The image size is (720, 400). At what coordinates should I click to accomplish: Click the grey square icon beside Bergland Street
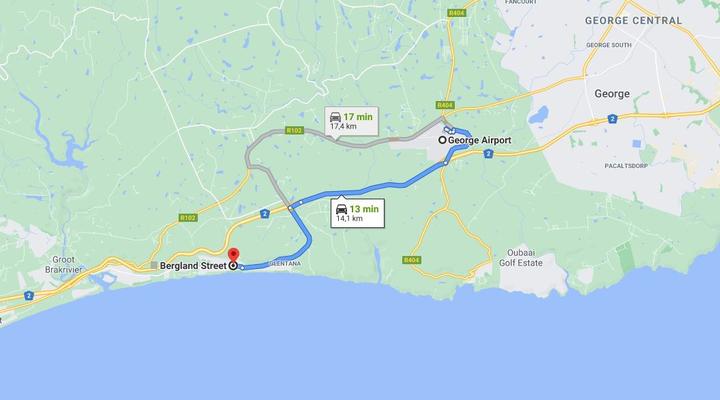[154, 265]
